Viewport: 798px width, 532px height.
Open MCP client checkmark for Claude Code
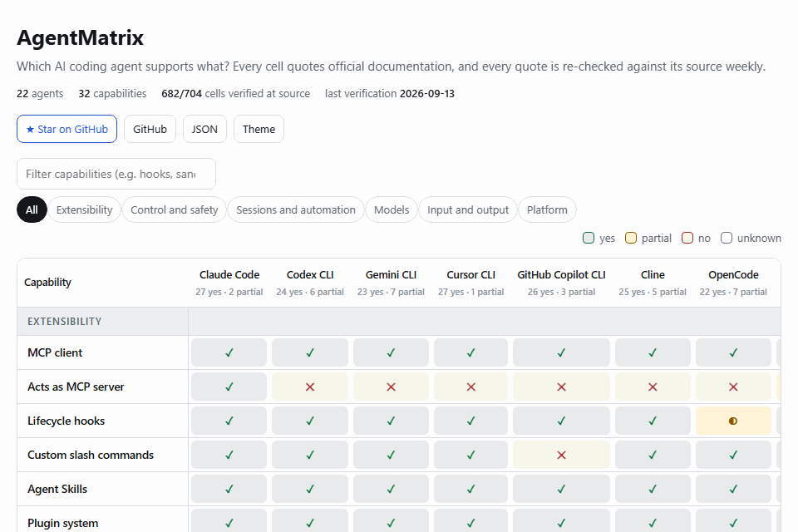pyautogui.click(x=229, y=352)
